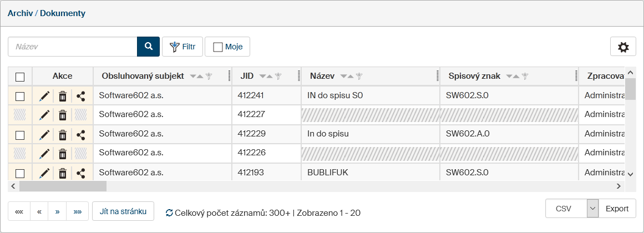Sort by Obsluhovaný subjekt column
The height and width of the screenshot is (233, 644).
coord(197,76)
